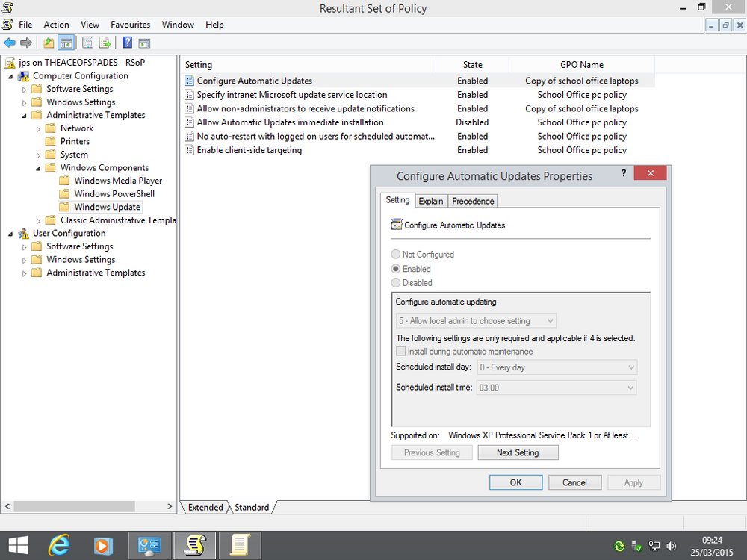Viewport: 747px width, 560px height.
Task: Toggle the Show/Hide Console Tree icon
Action: point(66,43)
